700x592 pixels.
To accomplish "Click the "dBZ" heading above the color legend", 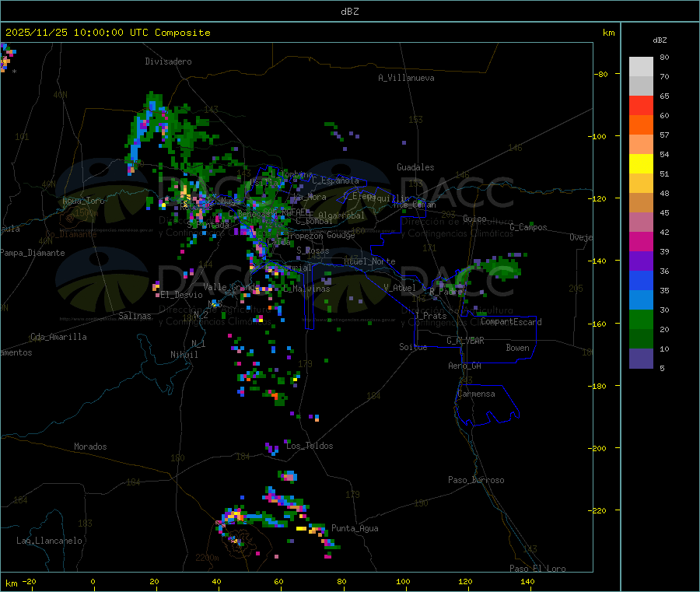I will point(660,40).
